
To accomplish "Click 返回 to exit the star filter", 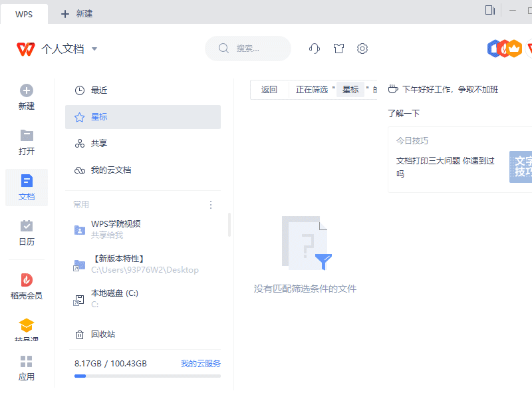I will [269, 89].
